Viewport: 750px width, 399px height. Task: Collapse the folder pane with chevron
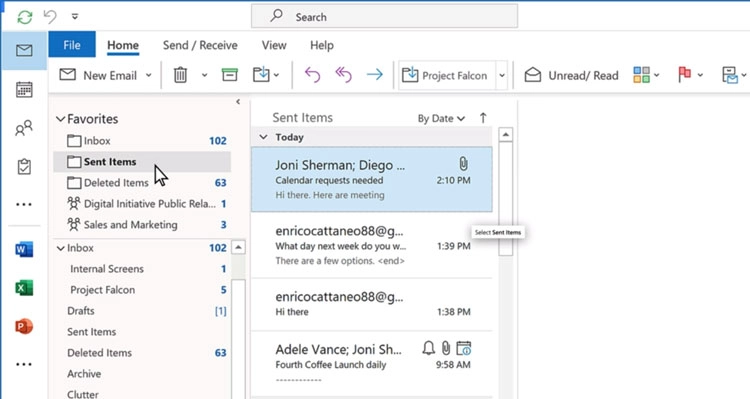(x=238, y=101)
